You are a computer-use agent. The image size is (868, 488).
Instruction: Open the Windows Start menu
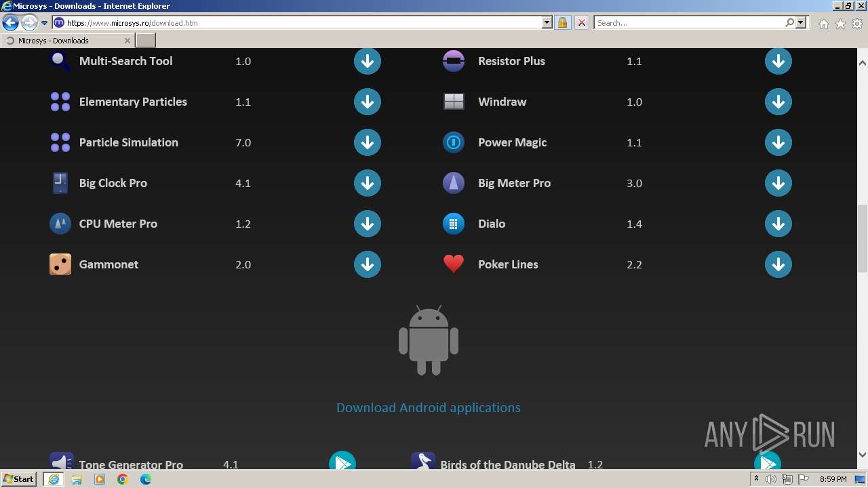point(19,479)
